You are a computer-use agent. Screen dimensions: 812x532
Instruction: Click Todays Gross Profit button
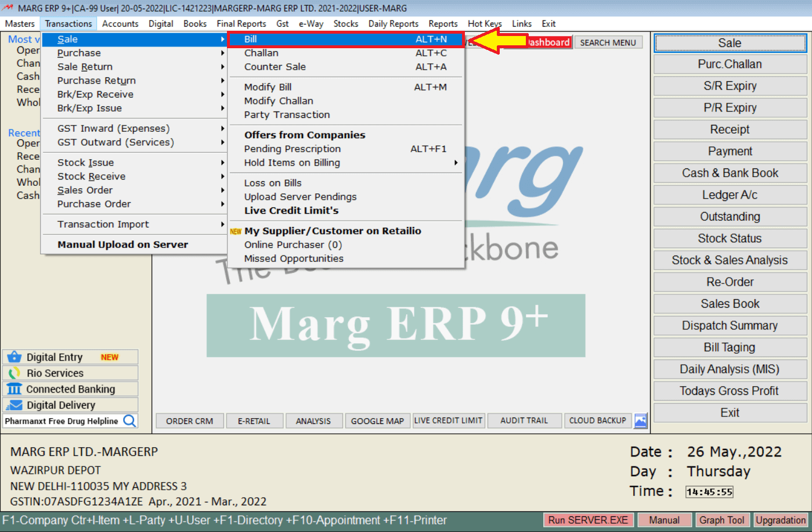730,391
